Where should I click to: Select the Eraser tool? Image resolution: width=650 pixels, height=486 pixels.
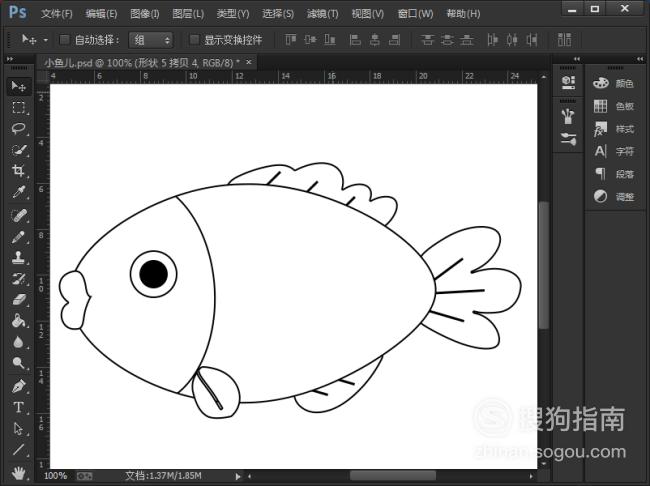tap(19, 300)
